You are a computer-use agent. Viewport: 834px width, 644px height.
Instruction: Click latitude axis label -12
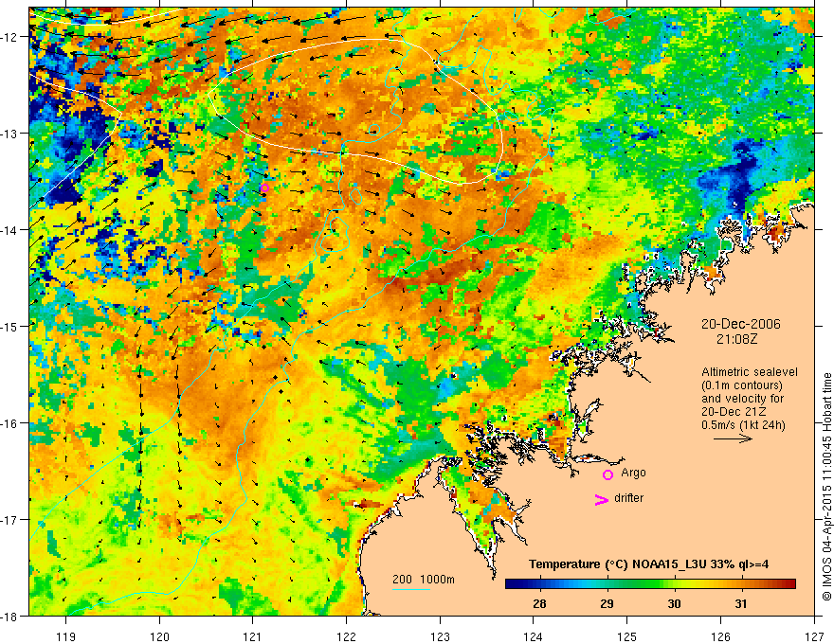coord(10,37)
